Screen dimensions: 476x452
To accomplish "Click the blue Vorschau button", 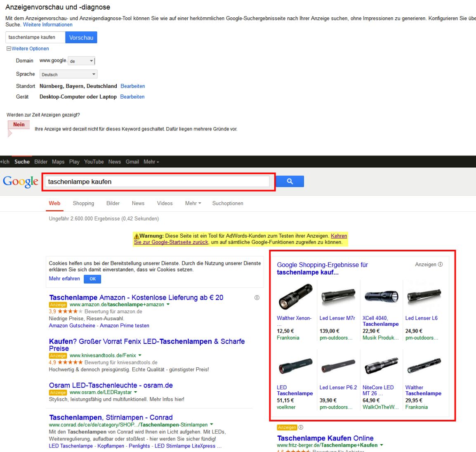I will 81,38.
